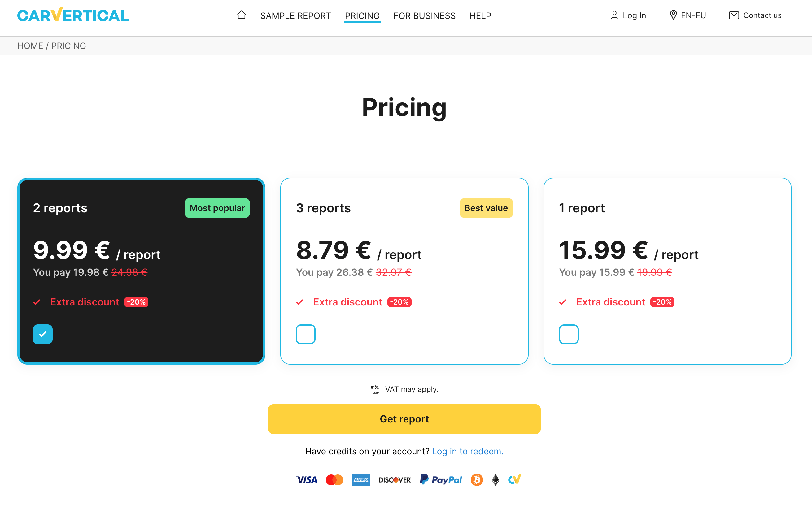Click the Log in to redeem link

467,451
